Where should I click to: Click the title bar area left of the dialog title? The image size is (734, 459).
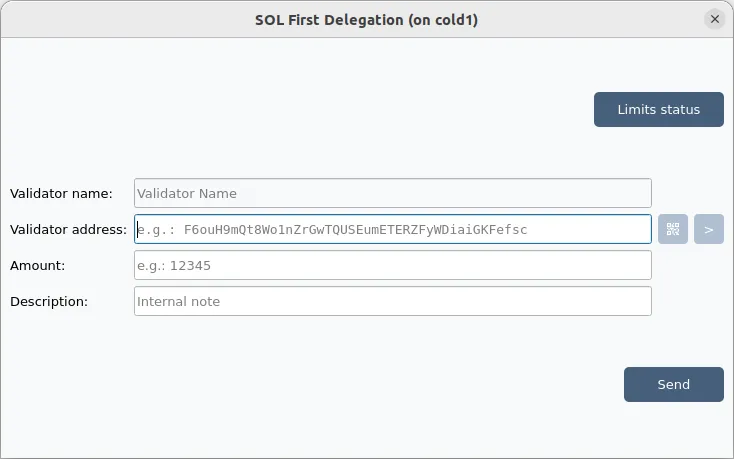pyautogui.click(x=126, y=20)
